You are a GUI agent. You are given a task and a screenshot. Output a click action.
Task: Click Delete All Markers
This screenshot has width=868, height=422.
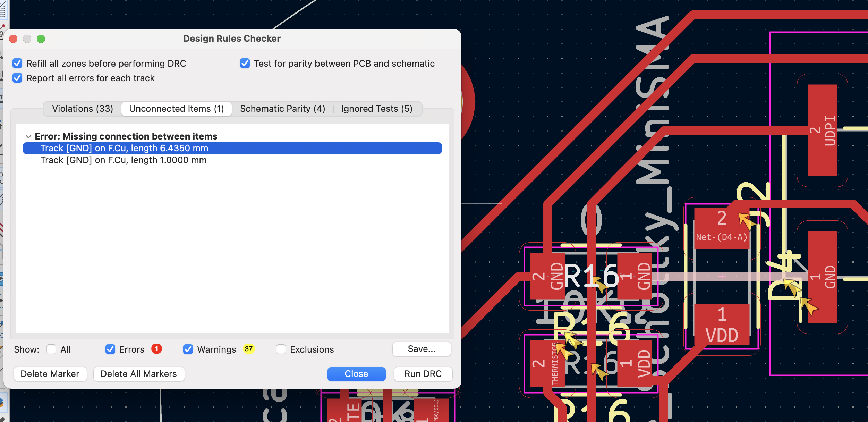(139, 374)
